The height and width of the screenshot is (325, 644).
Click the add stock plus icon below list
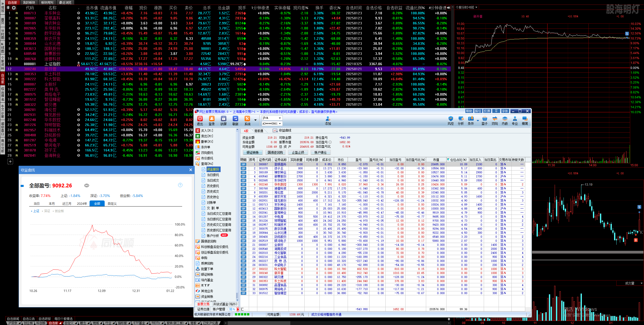(10, 162)
